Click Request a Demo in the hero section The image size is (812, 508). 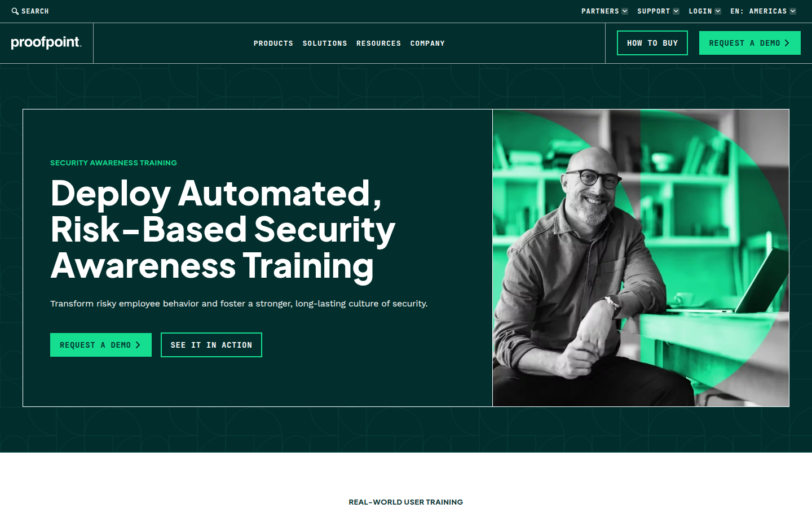[101, 345]
